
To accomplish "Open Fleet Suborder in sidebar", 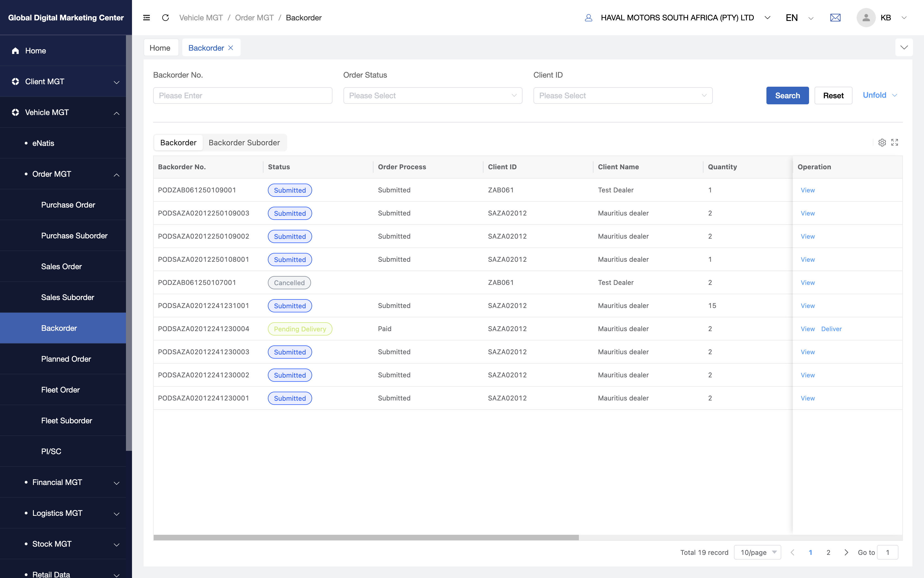I will click(67, 421).
